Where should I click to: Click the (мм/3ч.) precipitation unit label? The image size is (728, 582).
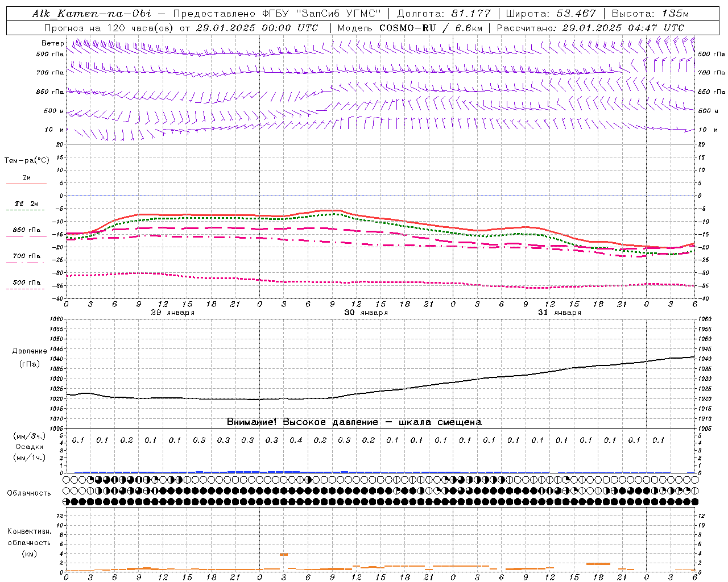click(30, 436)
